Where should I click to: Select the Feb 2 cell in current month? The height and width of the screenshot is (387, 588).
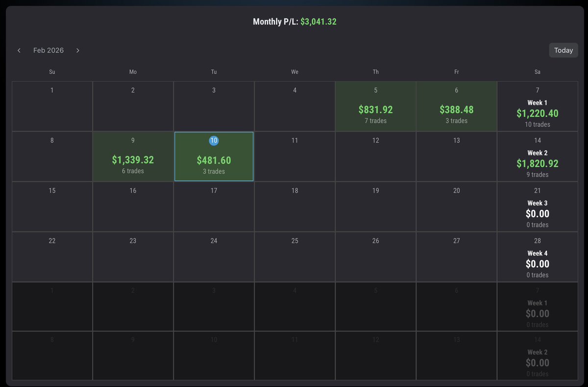tap(133, 106)
